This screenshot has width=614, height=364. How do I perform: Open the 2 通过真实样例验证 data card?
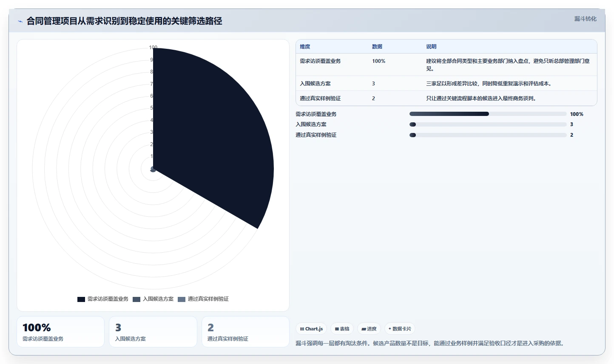pos(245,332)
